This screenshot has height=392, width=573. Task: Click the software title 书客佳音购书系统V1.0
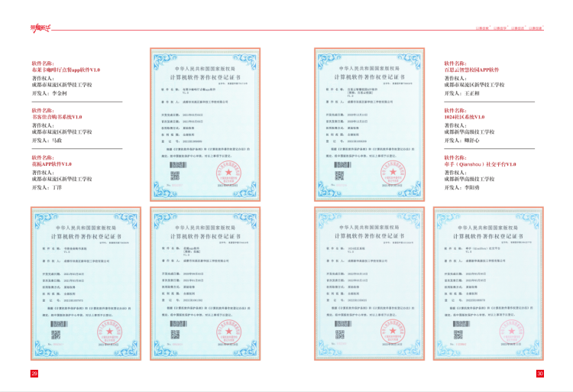[x=57, y=117]
